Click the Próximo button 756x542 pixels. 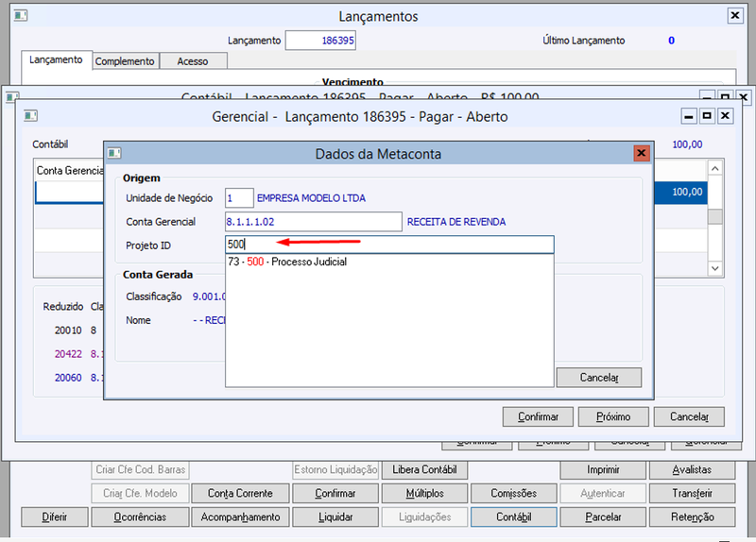coord(613,416)
